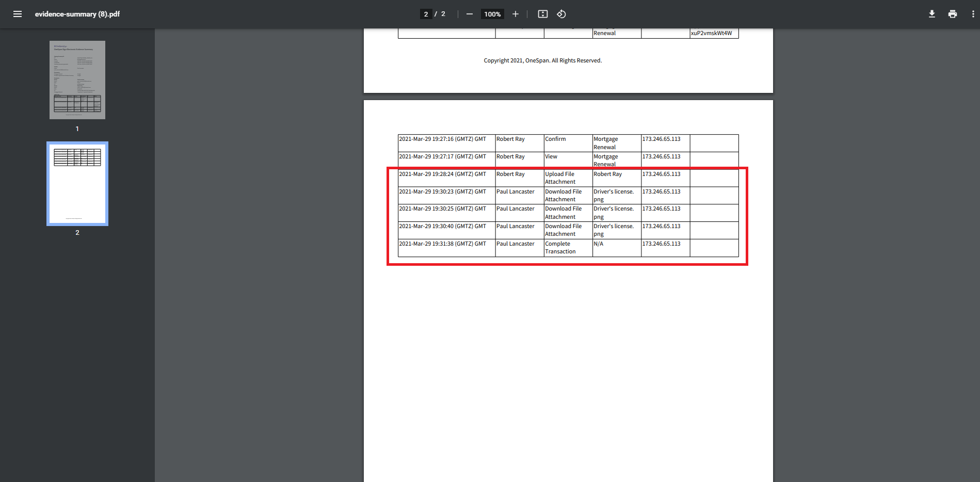Toggle the sidebar hamburger menu

click(x=18, y=14)
